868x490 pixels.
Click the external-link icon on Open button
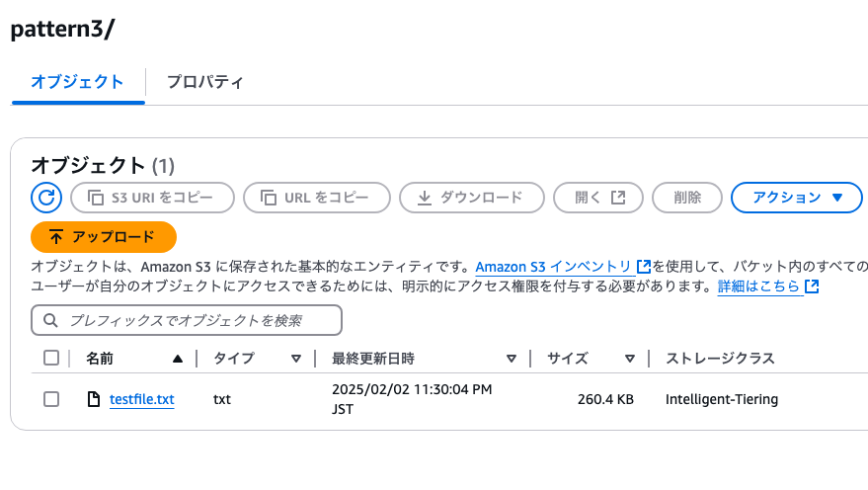coord(618,198)
